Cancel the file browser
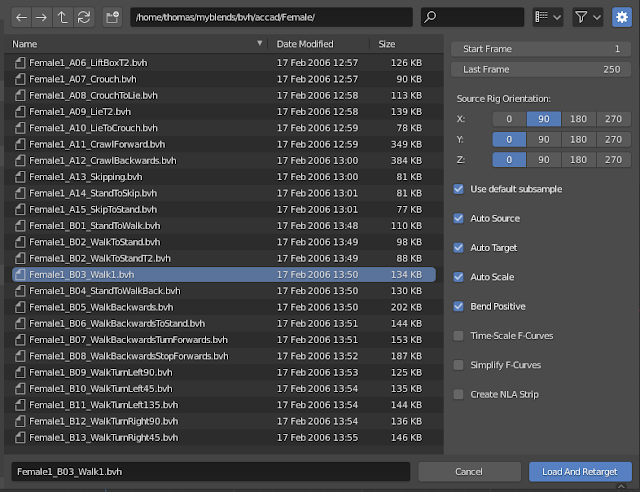The width and height of the screenshot is (640, 492). tap(469, 472)
